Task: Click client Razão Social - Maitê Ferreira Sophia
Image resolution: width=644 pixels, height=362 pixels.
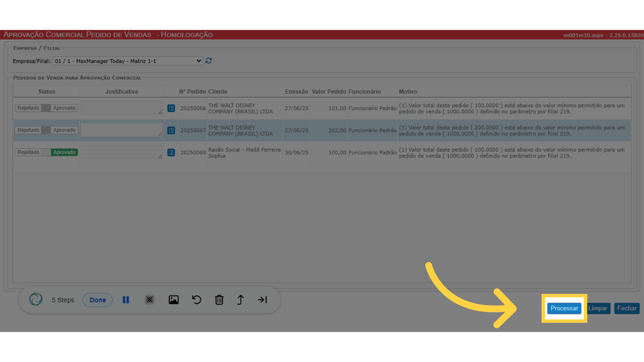Action: click(244, 153)
